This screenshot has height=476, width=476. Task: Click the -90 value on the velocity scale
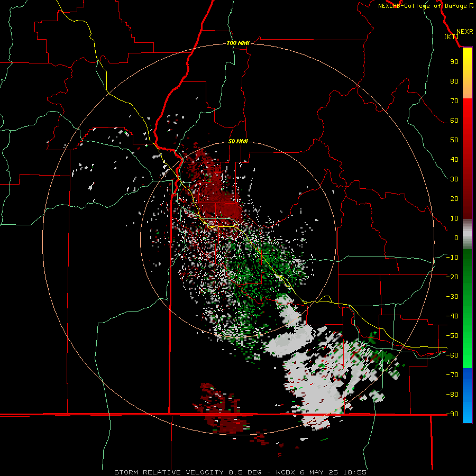(x=452, y=414)
